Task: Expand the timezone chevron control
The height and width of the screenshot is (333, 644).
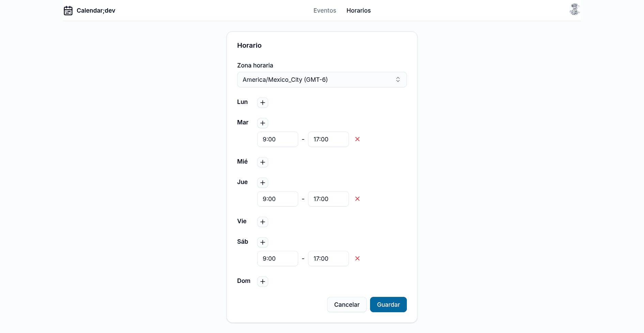Action: tap(398, 79)
